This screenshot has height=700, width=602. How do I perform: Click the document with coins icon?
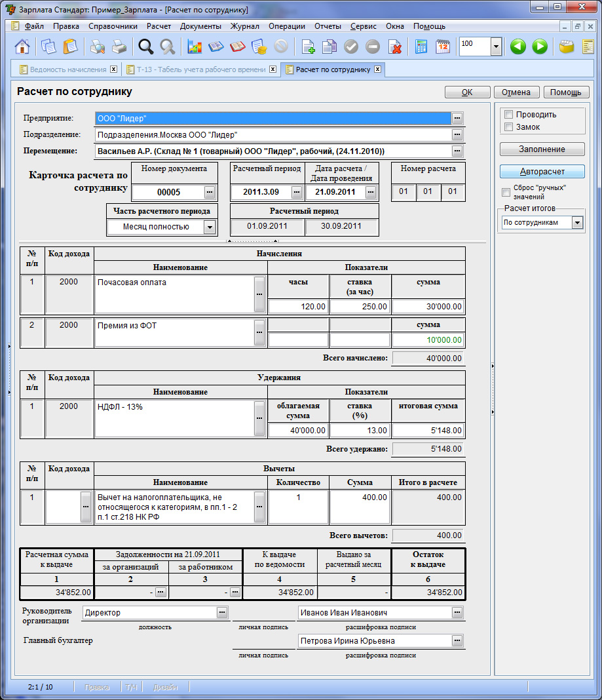[259, 47]
